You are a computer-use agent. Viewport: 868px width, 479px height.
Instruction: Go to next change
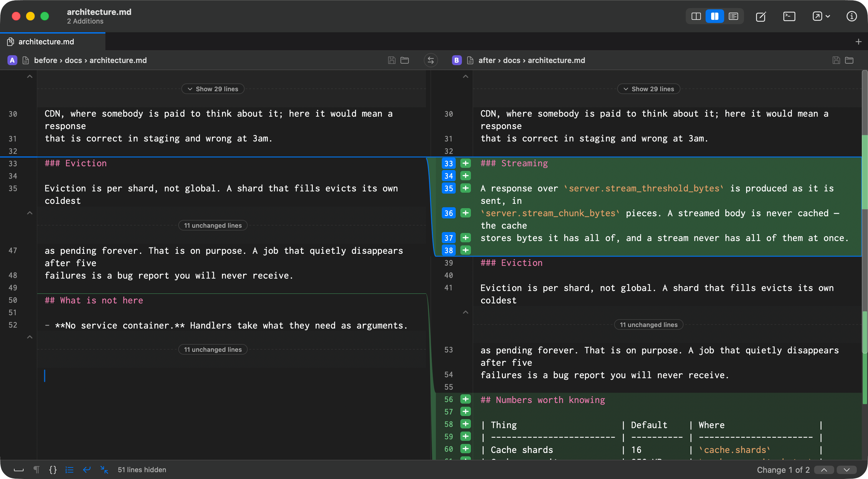pyautogui.click(x=846, y=470)
